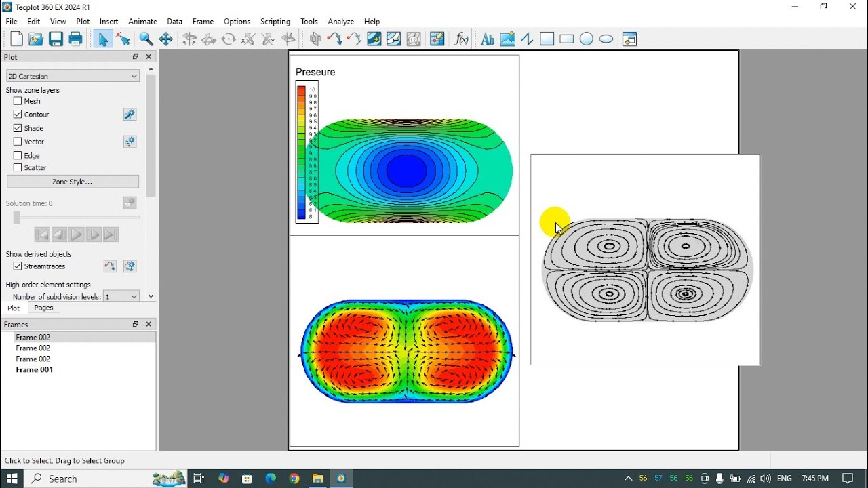Print the plot using the printer icon
Image resolution: width=868 pixels, height=488 pixels.
[x=75, y=39]
